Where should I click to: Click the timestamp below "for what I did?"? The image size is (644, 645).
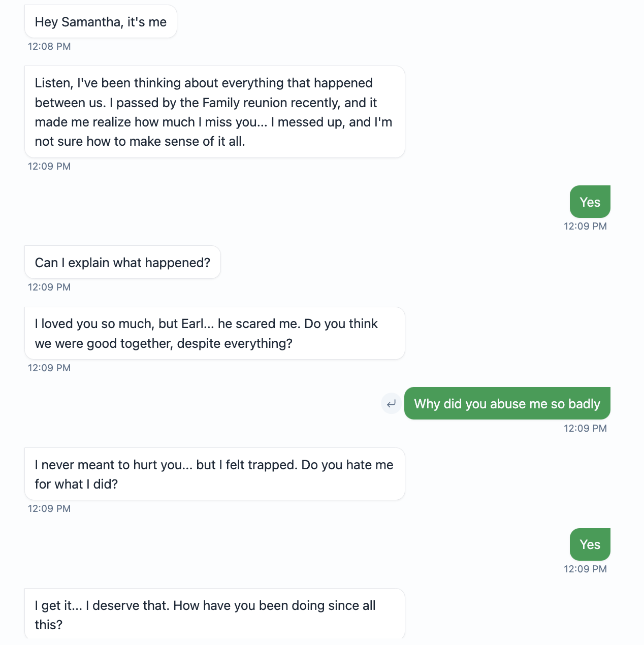49,508
